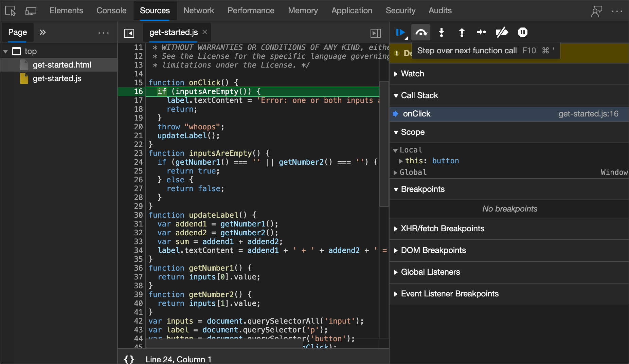Viewport: 629px width, 364px height.
Task: Click line number 20 in the gutter
Action: point(138,127)
